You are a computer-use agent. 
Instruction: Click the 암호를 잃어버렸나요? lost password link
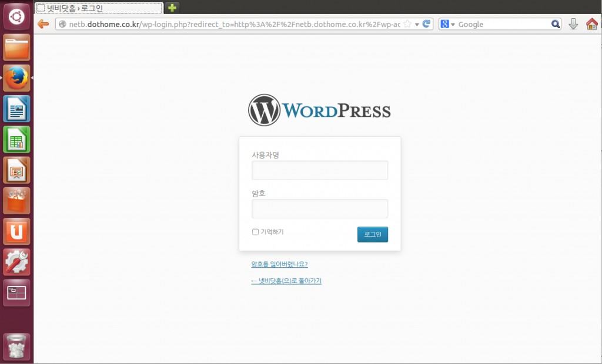point(279,264)
